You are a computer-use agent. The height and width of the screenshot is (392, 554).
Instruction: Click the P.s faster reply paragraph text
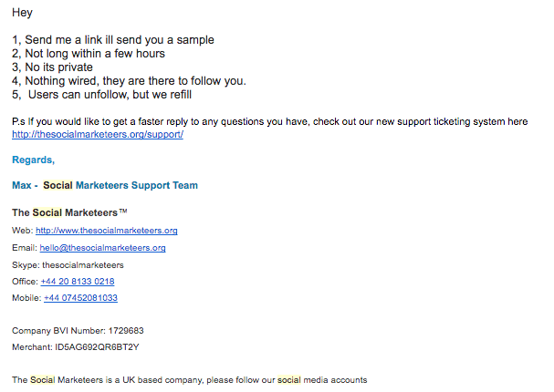coord(270,122)
